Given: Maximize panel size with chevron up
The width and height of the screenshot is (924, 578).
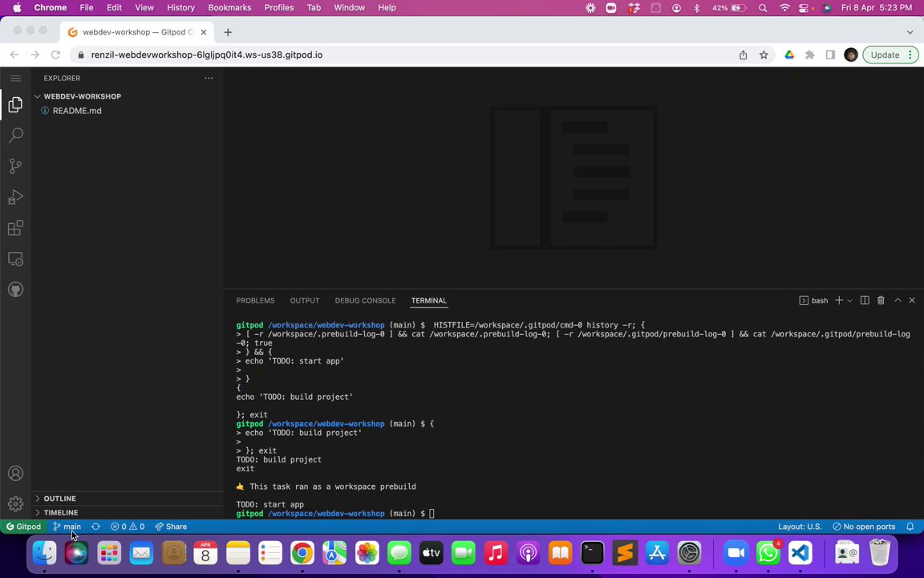Looking at the screenshot, I should click(898, 300).
